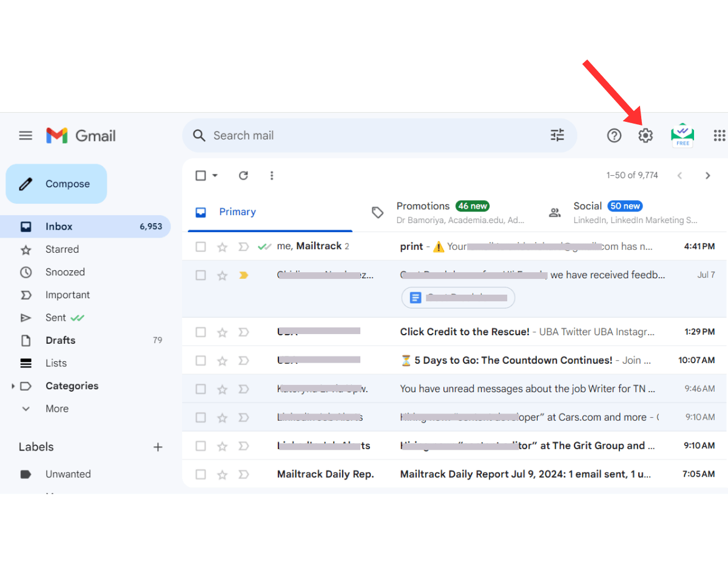Switch to the Primary tab
728x582 pixels.
click(270, 212)
